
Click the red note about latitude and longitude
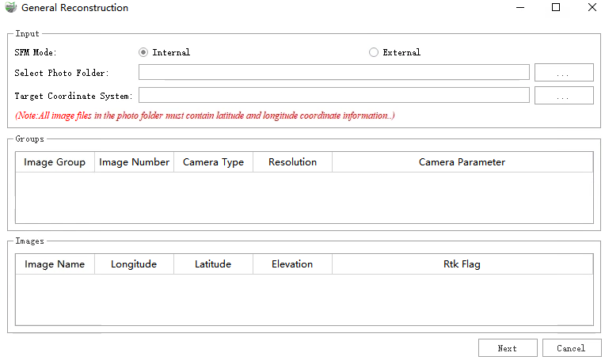tap(205, 116)
